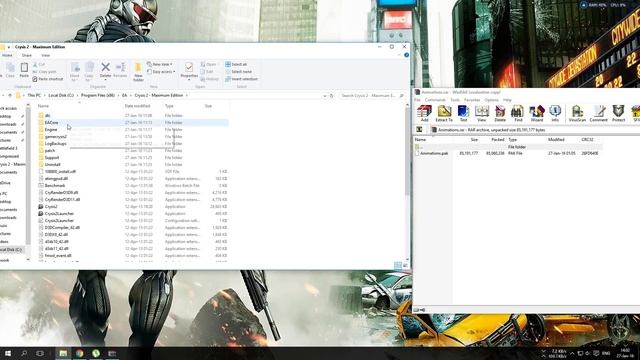Launch the Wizard in WinRAR toolbar
Viewport: 640px width, 360px height.
click(x=537, y=113)
